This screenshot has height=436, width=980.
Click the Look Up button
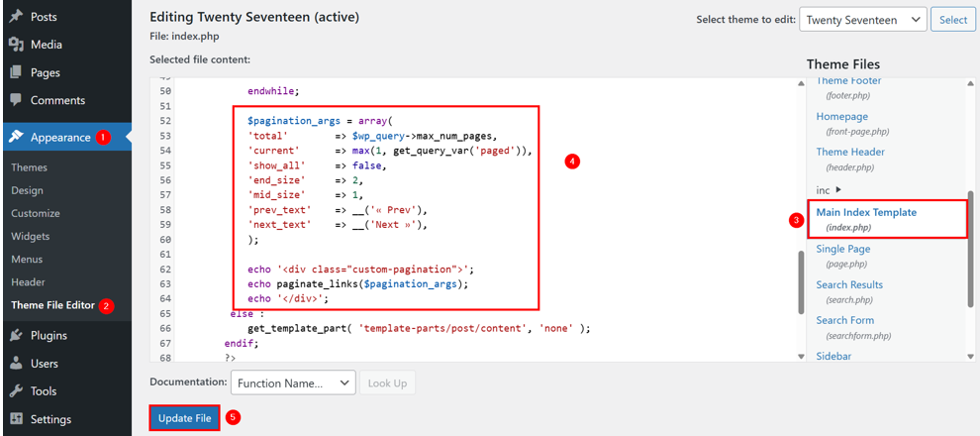[x=387, y=382]
